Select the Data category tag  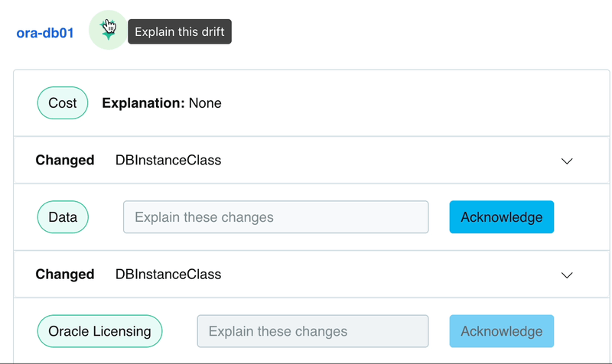(x=63, y=217)
